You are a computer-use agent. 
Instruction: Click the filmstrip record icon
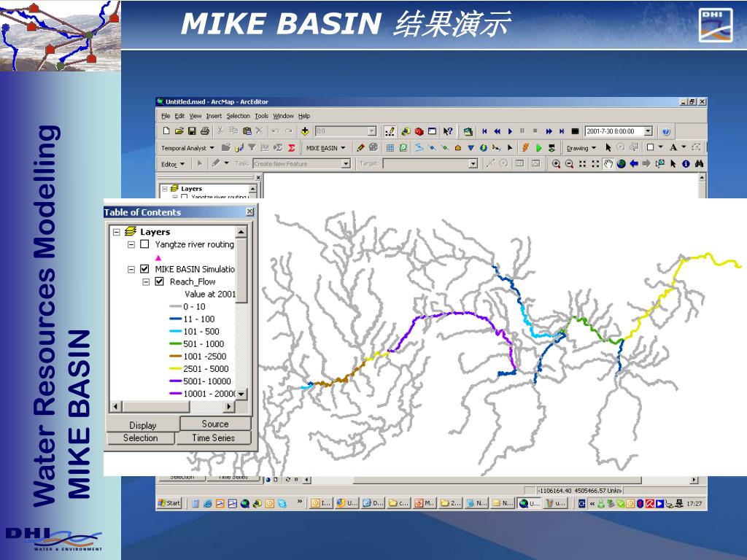tap(575, 131)
